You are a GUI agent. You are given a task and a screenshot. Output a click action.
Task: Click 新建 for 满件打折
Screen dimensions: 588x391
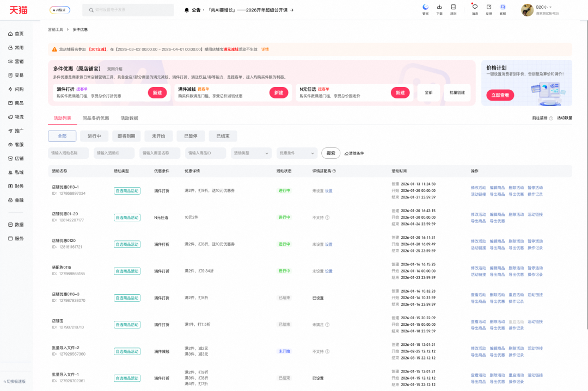(157, 93)
